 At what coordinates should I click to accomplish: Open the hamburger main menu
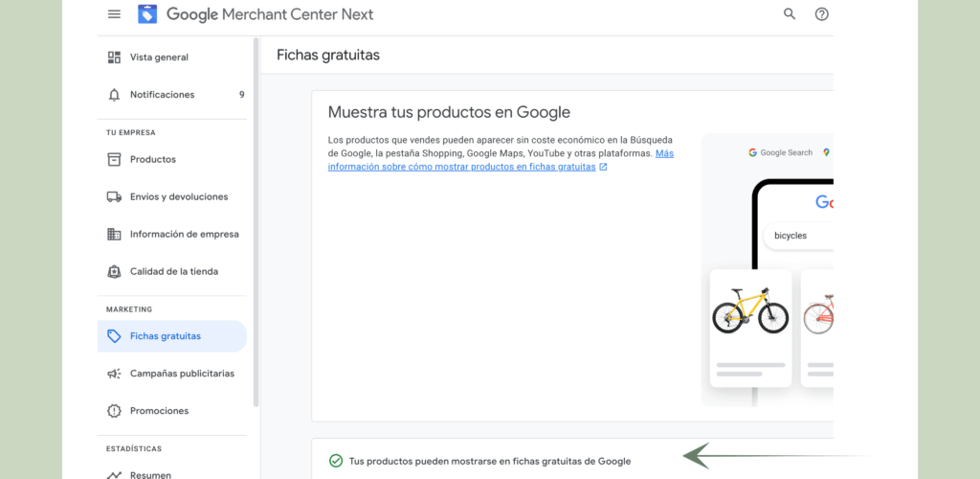click(115, 13)
